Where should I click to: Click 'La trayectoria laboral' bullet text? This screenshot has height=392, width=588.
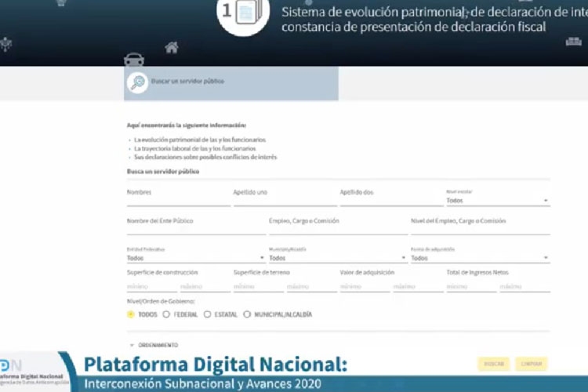tap(195, 148)
